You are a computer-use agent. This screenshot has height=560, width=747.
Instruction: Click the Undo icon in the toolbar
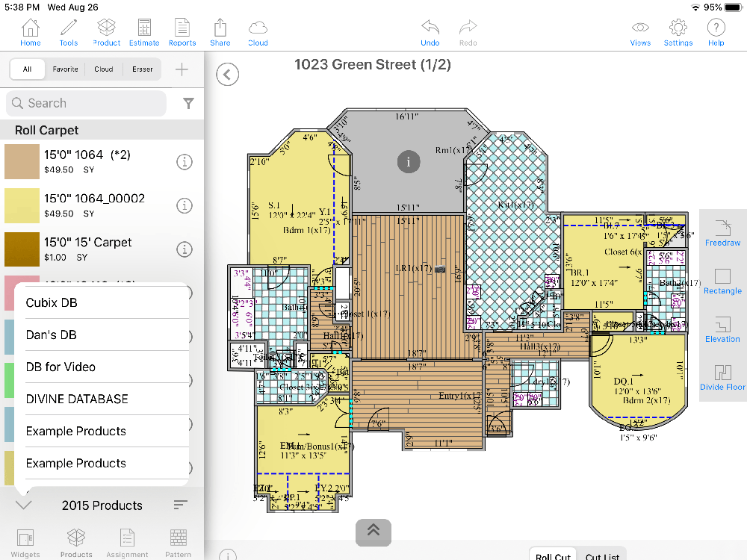pos(430,31)
